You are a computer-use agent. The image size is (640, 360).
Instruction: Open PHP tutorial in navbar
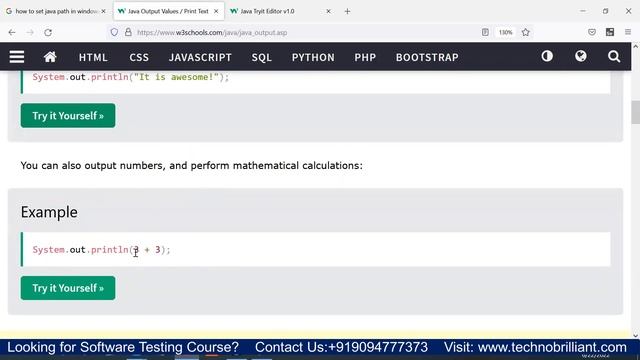[365, 57]
